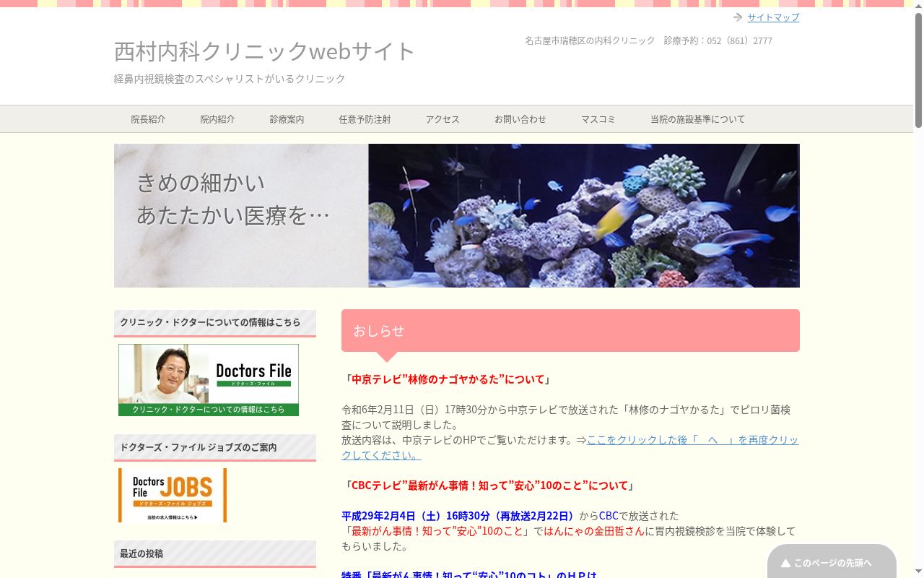This screenshot has height=578, width=924.
Task: Click the ドクターズ・ファイル ジョブズのご案内 heading
Action: coord(215,447)
